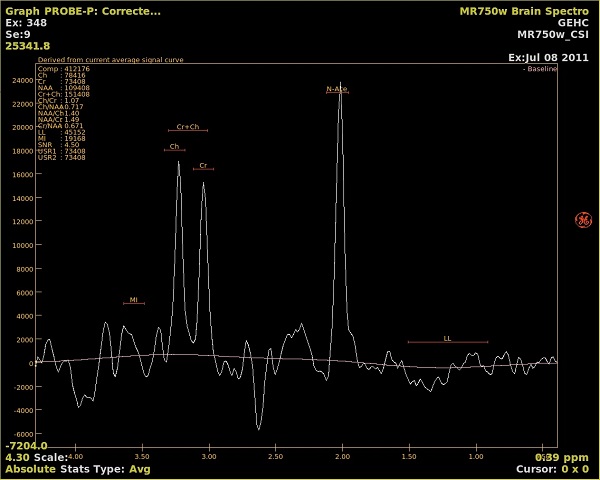
Task: Click the Ex: 348 exam label
Action: tap(26, 22)
